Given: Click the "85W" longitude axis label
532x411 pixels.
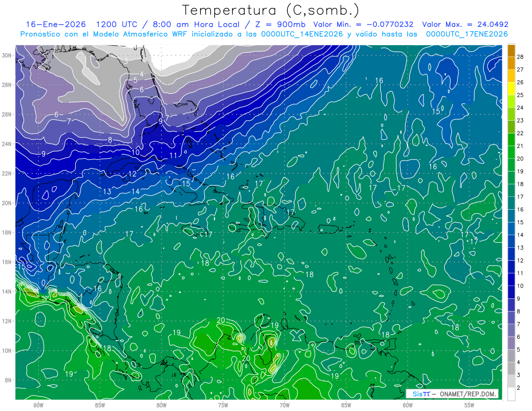Looking at the screenshot, I should tap(100, 405).
